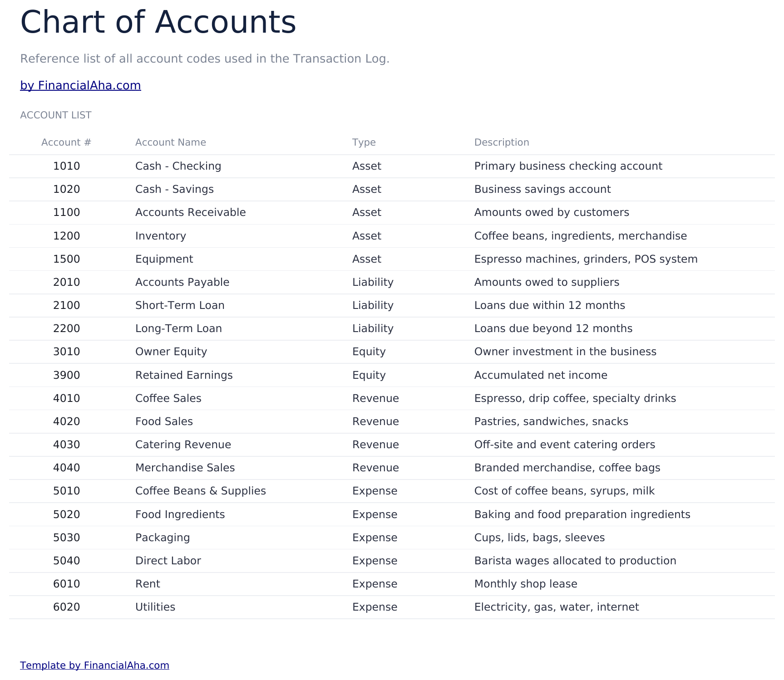Screen dimensions: 784x680
Task: Select the 'Account #' column header
Action: pyautogui.click(x=66, y=142)
